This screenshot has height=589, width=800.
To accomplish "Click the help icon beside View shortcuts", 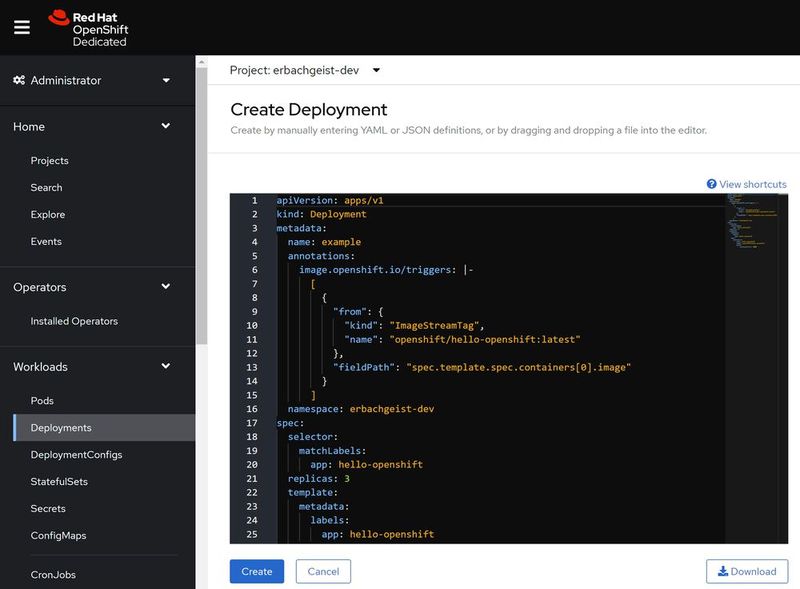I will [x=709, y=184].
